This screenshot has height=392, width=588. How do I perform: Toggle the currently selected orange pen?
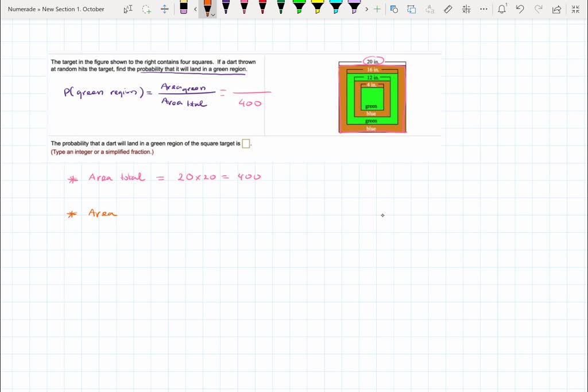click(207, 8)
